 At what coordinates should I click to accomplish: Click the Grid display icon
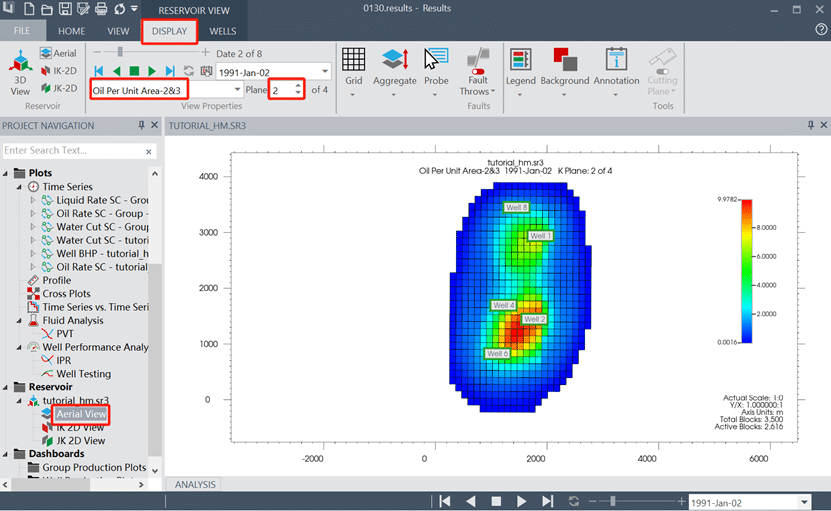click(353, 64)
